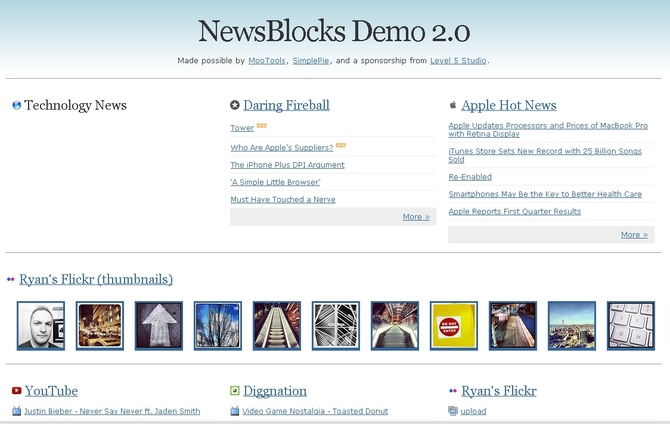This screenshot has height=424, width=670.
Task: Open the Re-Enabled article link
Action: click(x=470, y=177)
